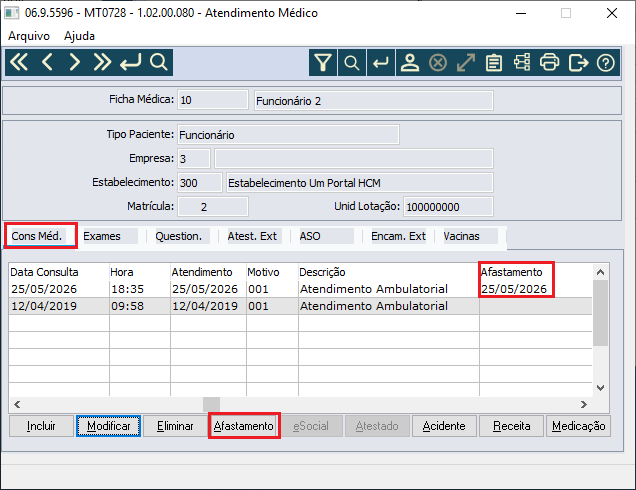Viewport: 636px width, 490px height.
Task: Open help question mark icon
Action: [606, 63]
